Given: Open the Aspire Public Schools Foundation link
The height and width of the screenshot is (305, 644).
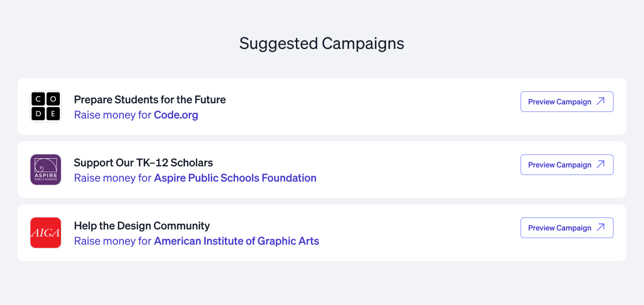Looking at the screenshot, I should tap(235, 178).
